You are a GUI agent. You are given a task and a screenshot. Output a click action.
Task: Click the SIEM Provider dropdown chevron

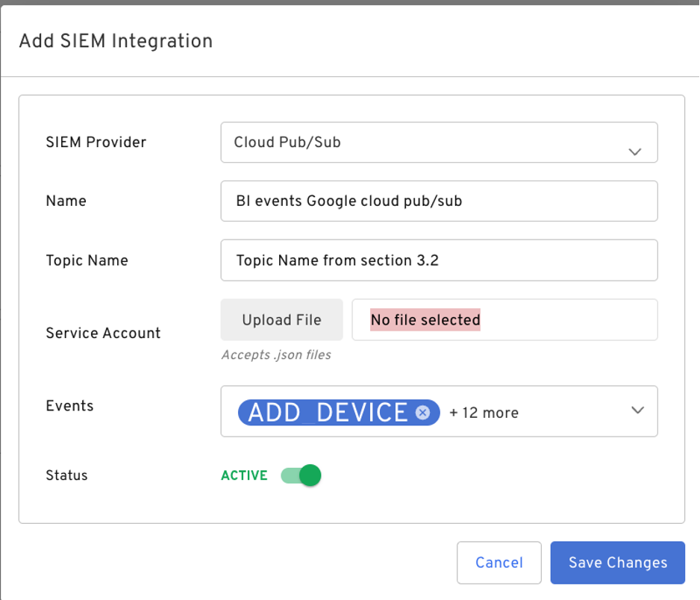tap(635, 151)
